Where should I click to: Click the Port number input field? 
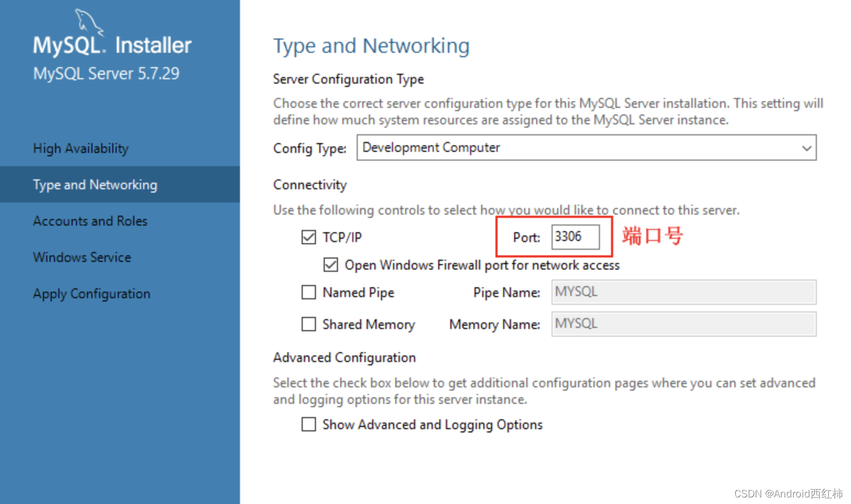tap(575, 237)
